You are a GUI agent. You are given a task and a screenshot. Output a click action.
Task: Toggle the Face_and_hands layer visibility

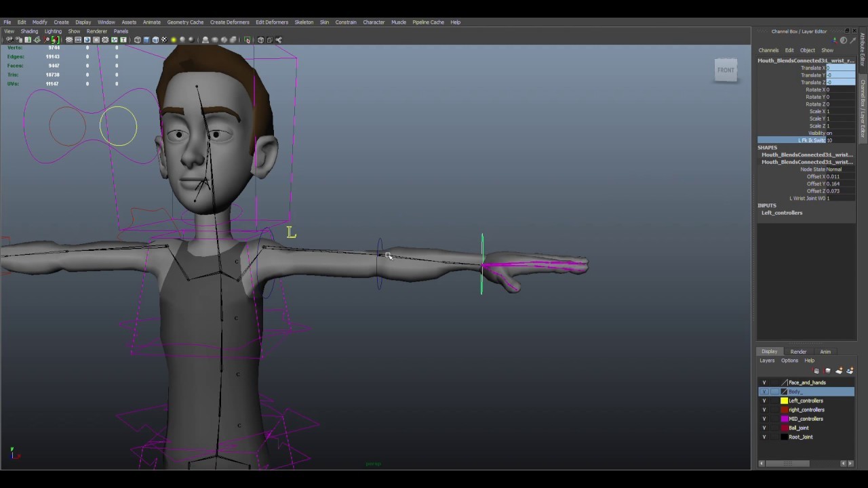[764, 382]
